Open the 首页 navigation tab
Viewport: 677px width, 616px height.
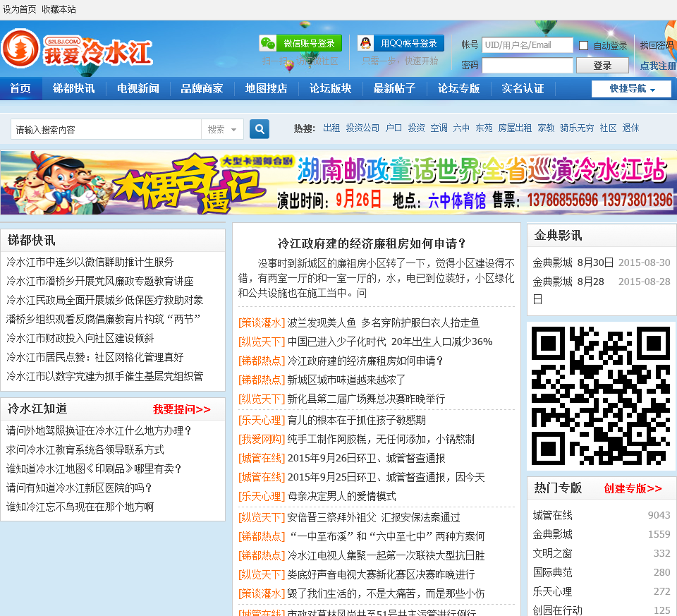pyautogui.click(x=20, y=89)
